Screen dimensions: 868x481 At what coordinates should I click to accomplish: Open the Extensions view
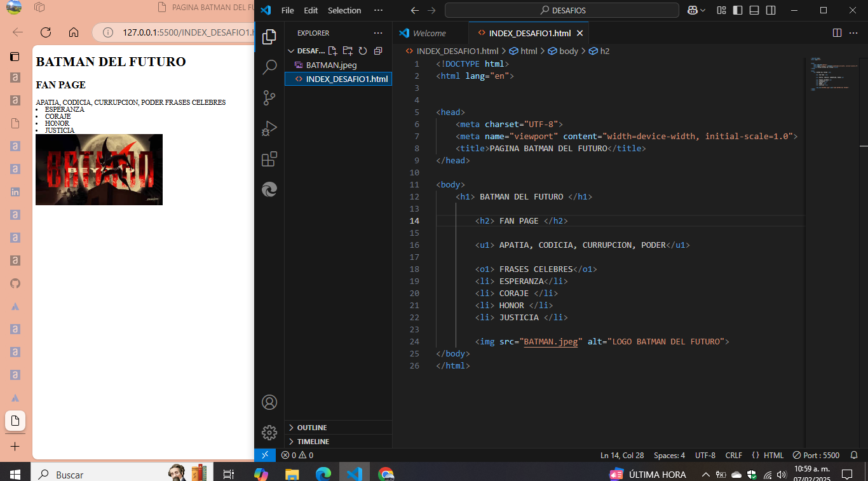(x=269, y=158)
